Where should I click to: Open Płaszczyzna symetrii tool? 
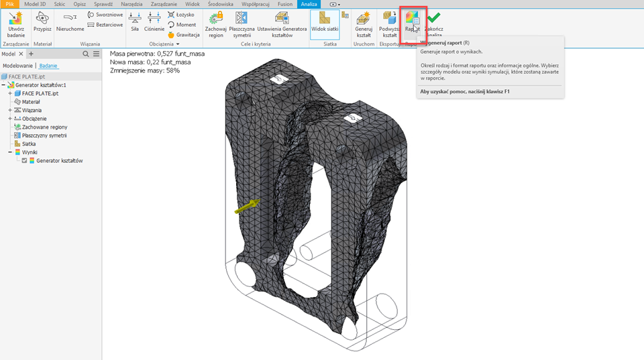[241, 25]
